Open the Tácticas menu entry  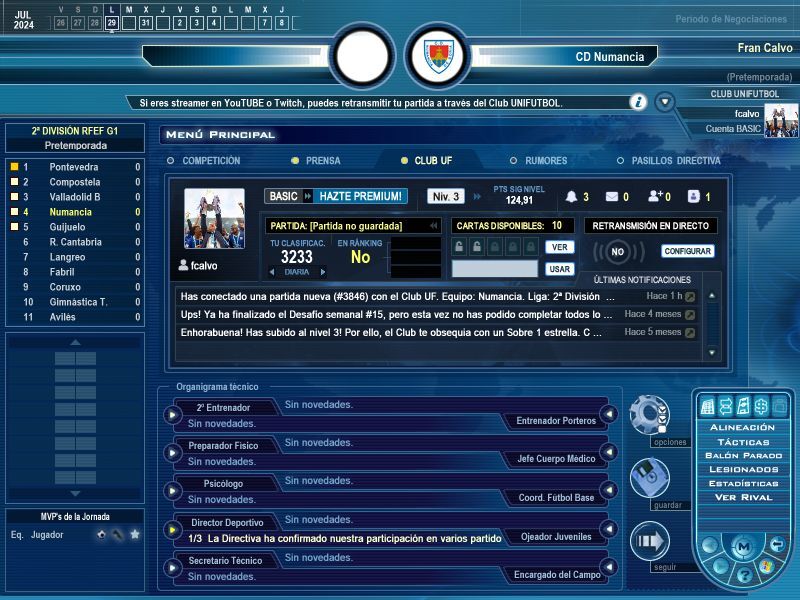click(743, 442)
